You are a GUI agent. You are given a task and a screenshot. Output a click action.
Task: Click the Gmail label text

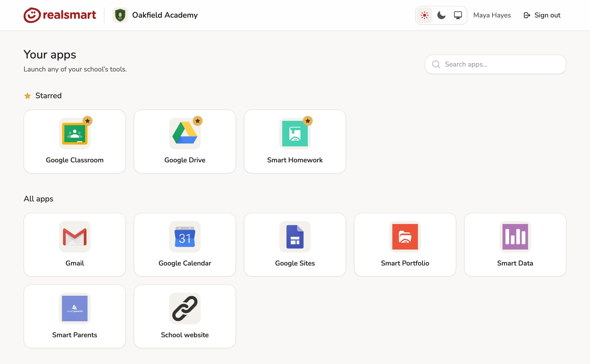click(x=75, y=263)
